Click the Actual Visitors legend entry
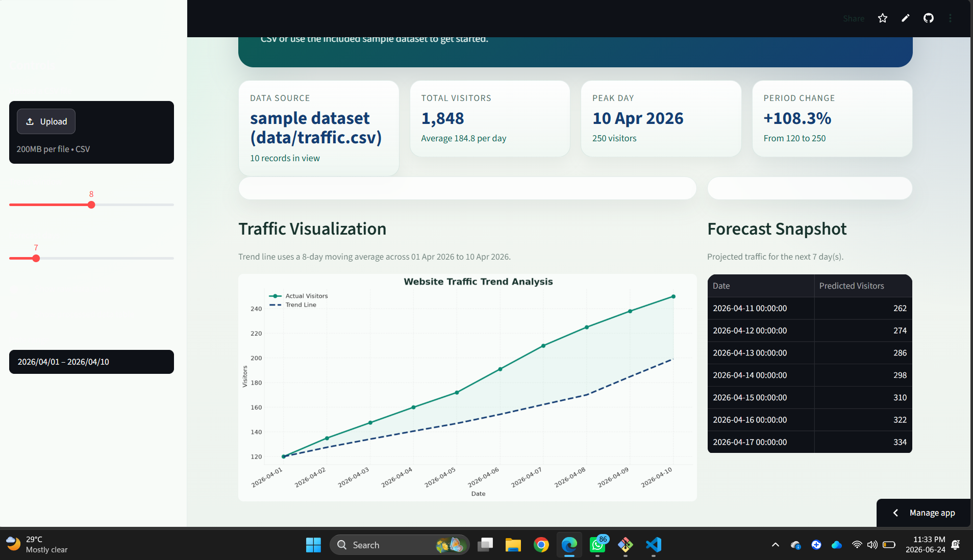Viewport: 973px width, 560px height. click(x=298, y=296)
